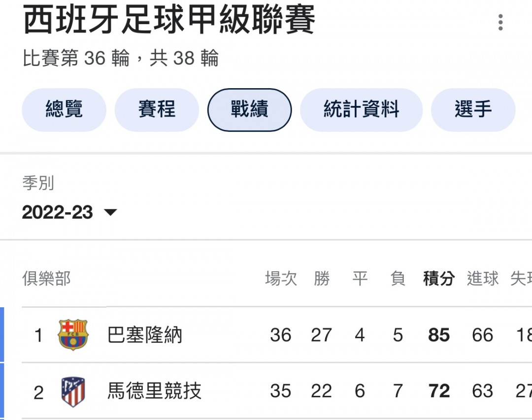Open the 巴塞隆納 team link
This screenshot has height=420, width=532.
[x=144, y=335]
